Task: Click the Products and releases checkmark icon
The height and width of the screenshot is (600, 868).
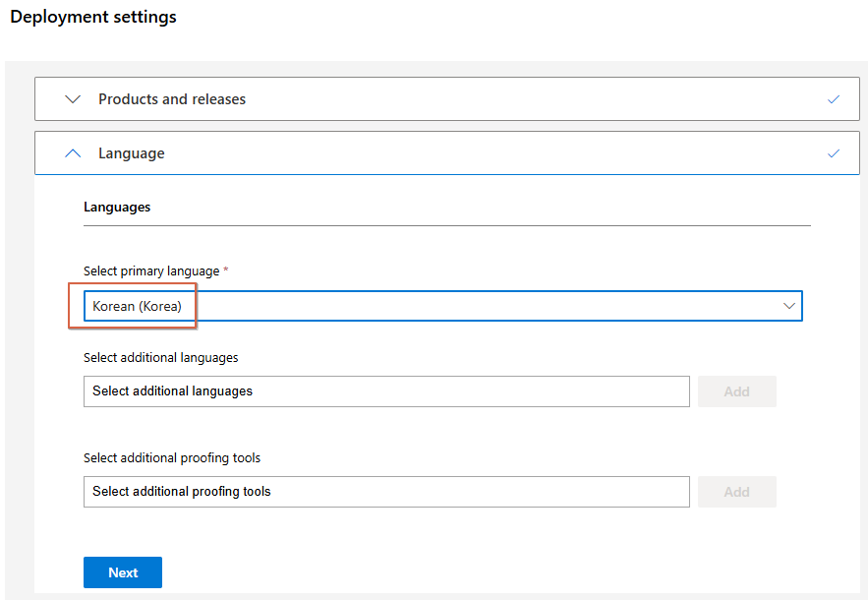Action: point(834,99)
